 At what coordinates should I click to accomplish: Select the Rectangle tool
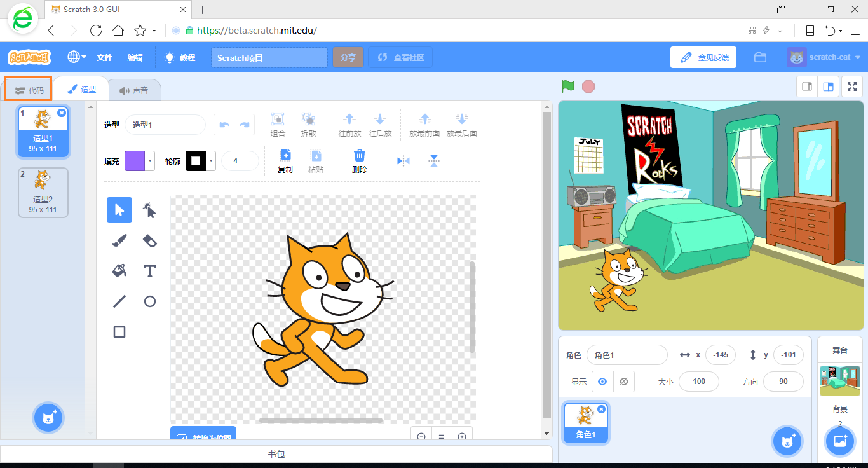pos(119,332)
